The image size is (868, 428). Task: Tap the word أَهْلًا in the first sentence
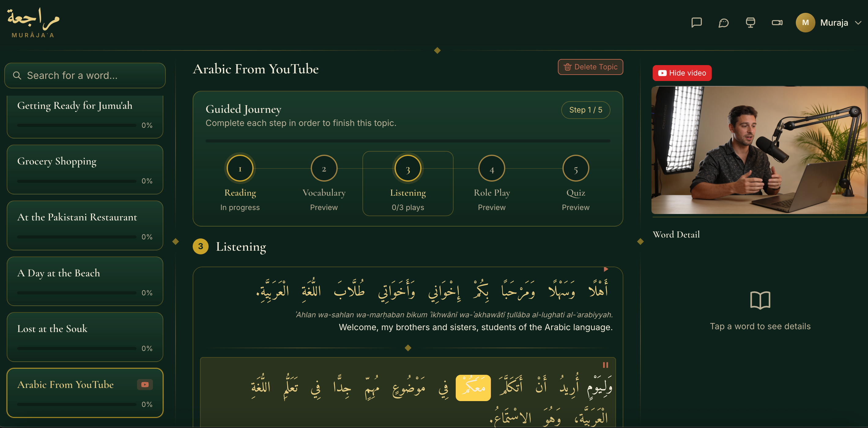point(598,289)
